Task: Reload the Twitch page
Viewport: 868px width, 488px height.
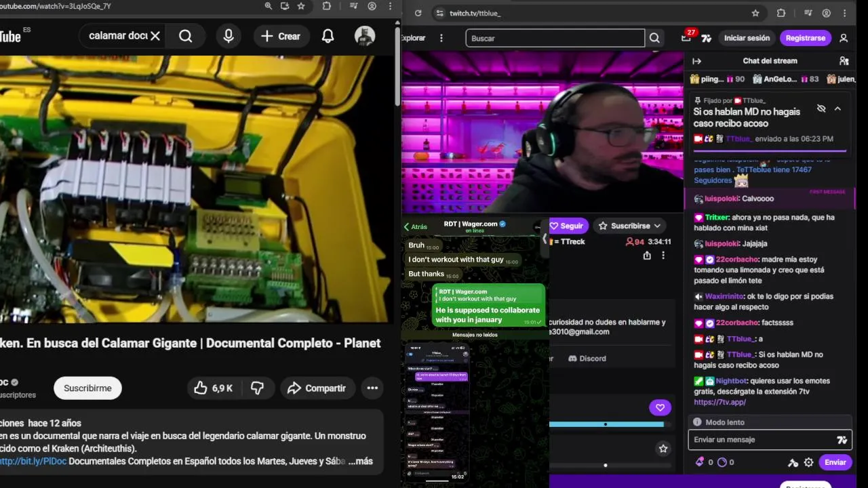Action: click(418, 13)
